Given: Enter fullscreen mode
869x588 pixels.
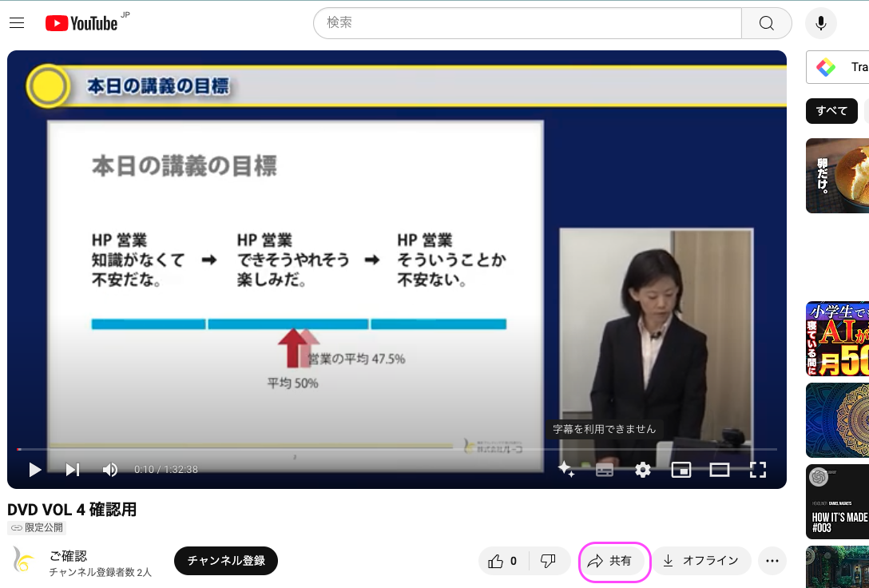Looking at the screenshot, I should (757, 470).
